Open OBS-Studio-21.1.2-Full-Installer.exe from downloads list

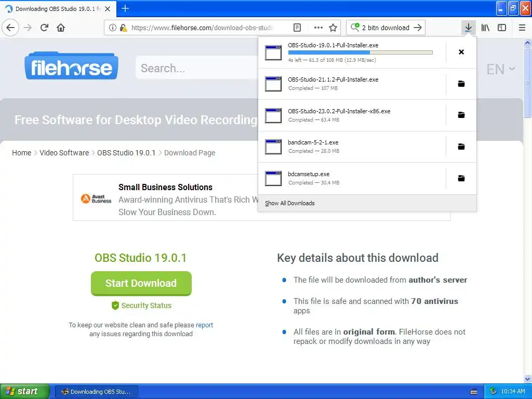pyautogui.click(x=352, y=84)
